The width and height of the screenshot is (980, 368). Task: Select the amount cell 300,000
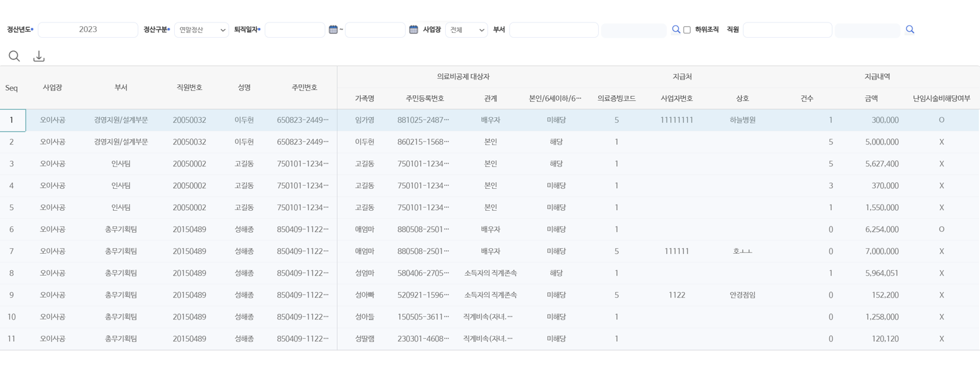[871, 120]
